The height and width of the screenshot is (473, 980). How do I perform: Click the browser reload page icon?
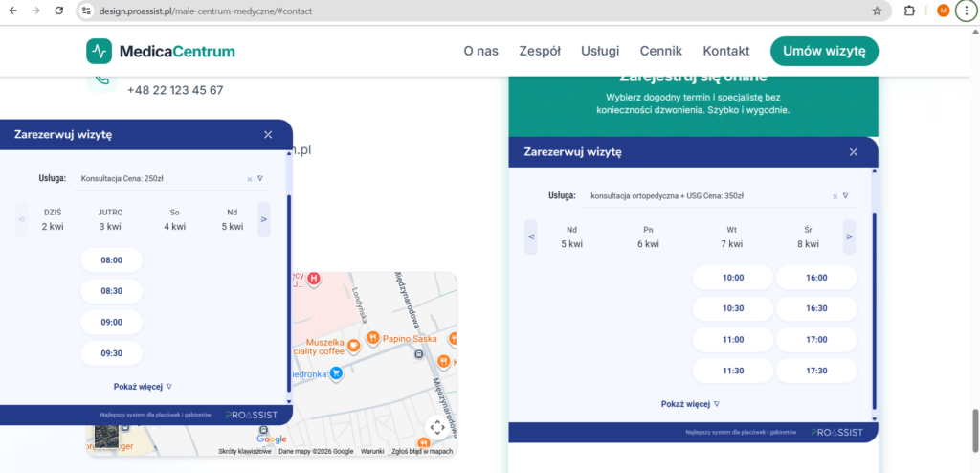59,11
